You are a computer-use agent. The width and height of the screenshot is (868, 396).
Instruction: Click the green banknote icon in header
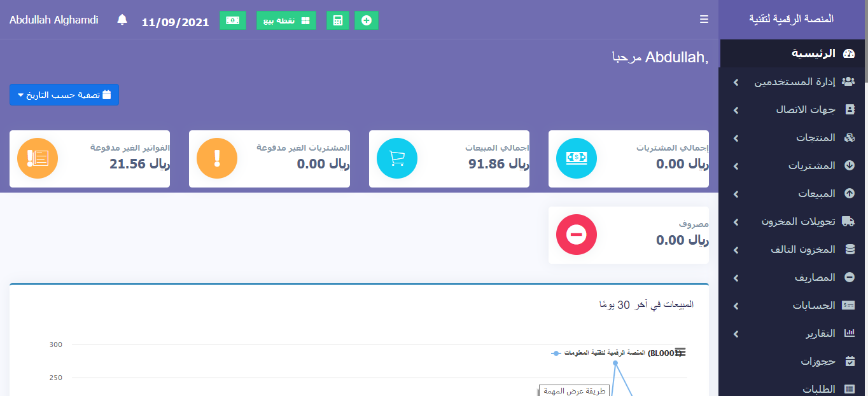[x=233, y=20]
